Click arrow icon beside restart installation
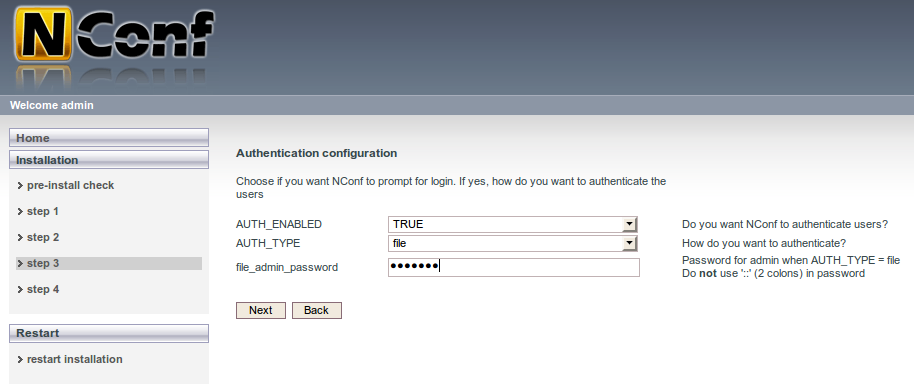The width and height of the screenshot is (914, 392). click(x=20, y=359)
